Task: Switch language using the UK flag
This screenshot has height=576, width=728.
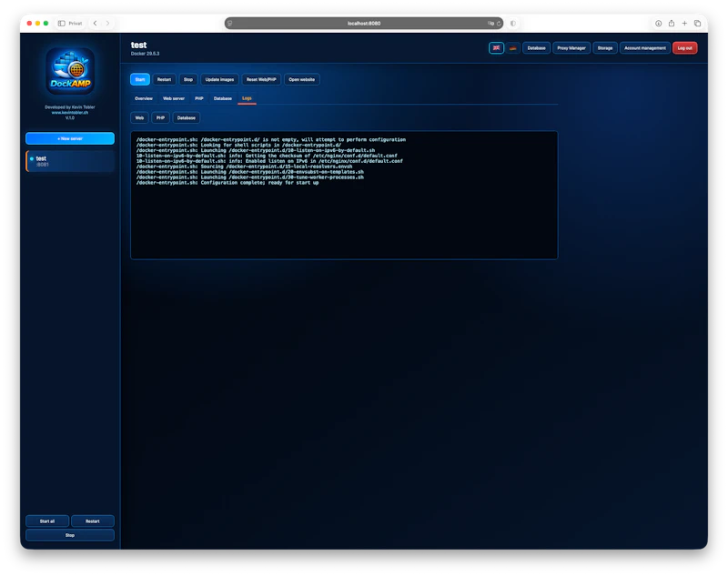Action: 496,48
